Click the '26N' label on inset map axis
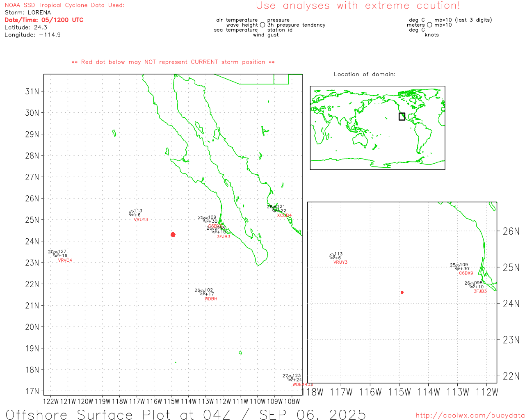The image size is (525, 420). (511, 231)
